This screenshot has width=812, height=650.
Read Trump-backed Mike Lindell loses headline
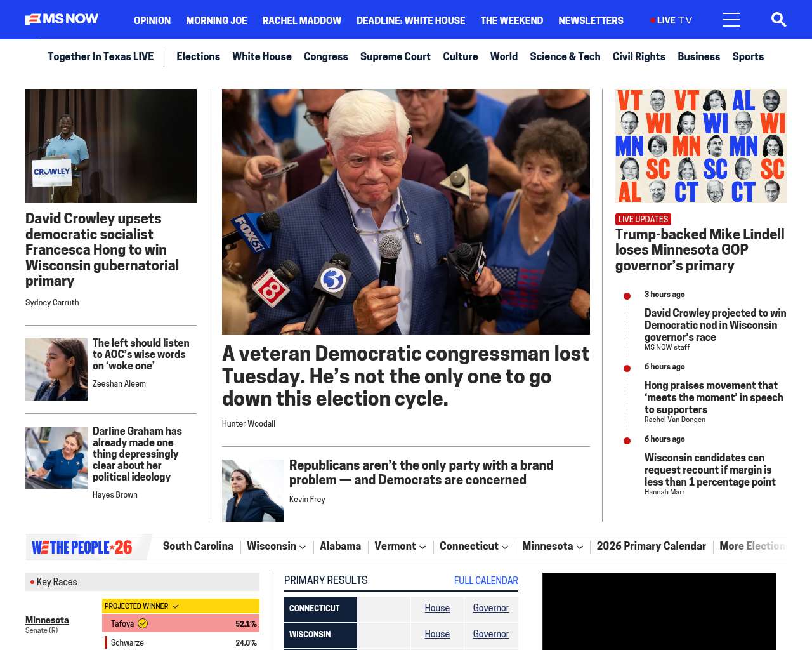[x=700, y=250]
